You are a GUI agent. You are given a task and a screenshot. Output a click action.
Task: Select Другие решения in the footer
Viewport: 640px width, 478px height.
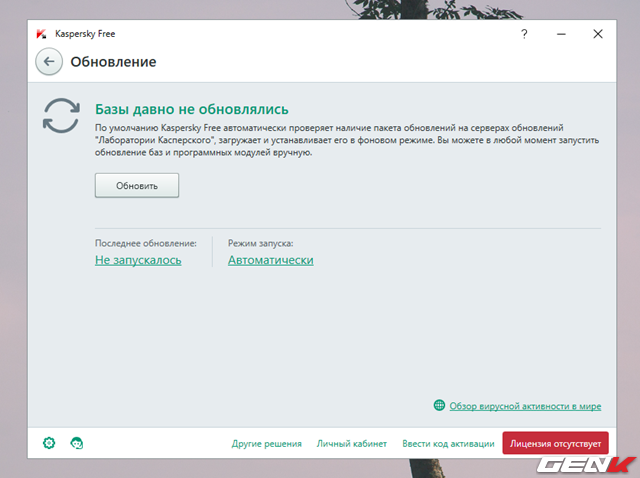[x=267, y=443]
